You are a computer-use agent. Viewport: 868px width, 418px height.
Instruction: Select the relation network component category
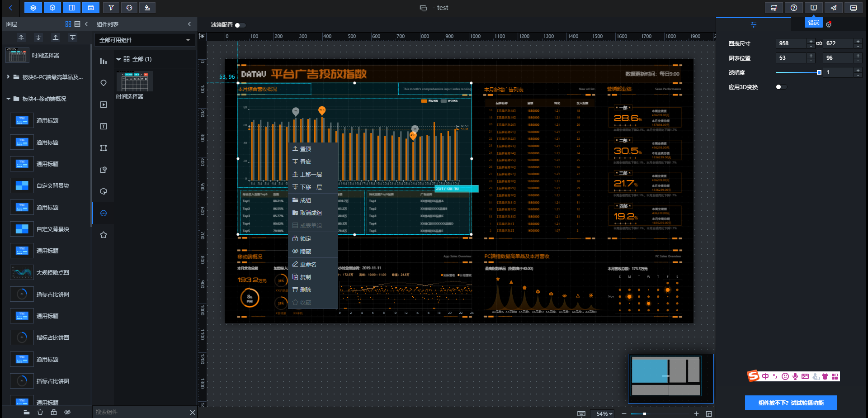pyautogui.click(x=104, y=148)
